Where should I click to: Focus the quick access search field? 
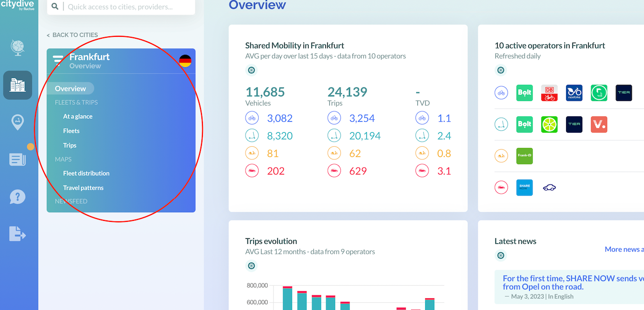(x=121, y=7)
